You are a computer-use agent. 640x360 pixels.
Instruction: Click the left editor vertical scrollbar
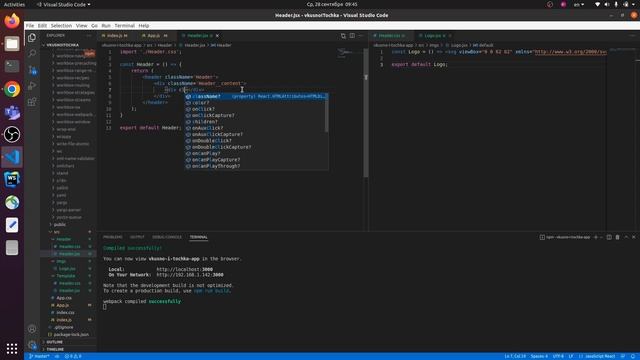366,113
